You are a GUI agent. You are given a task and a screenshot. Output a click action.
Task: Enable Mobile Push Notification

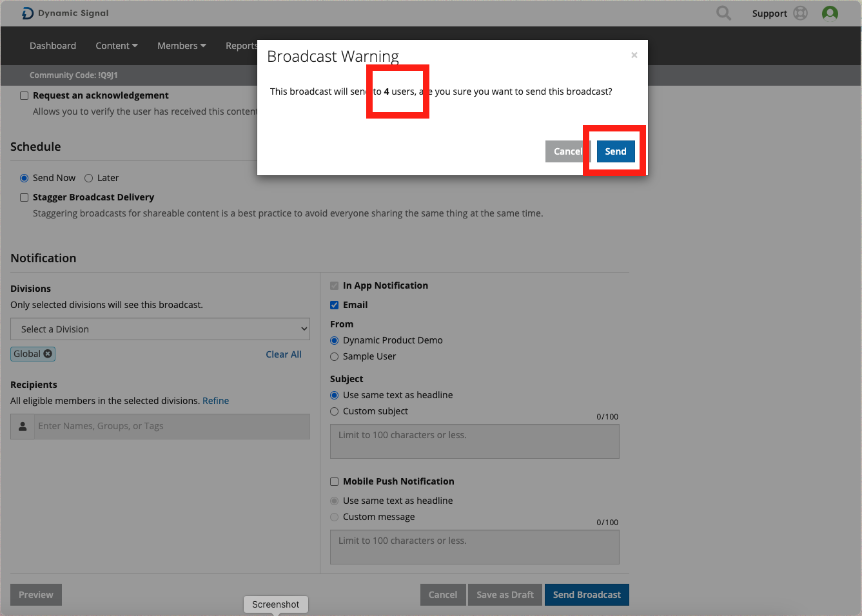pyautogui.click(x=334, y=481)
